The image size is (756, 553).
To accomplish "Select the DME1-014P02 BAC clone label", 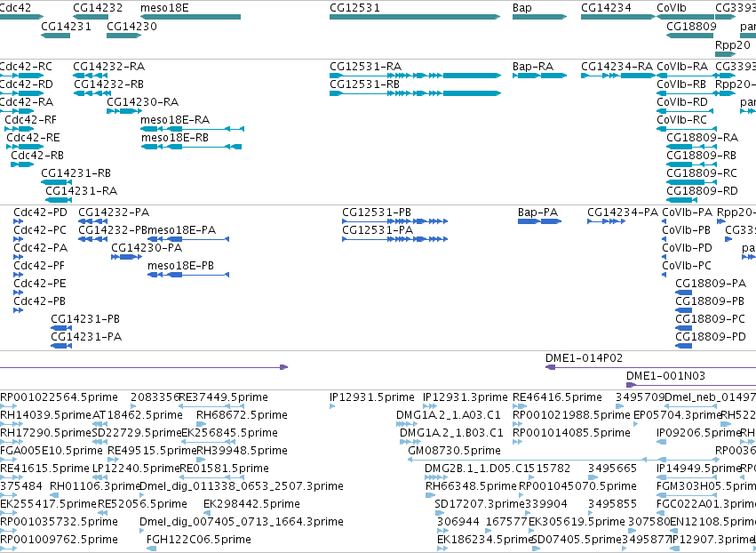I will pyautogui.click(x=584, y=358).
